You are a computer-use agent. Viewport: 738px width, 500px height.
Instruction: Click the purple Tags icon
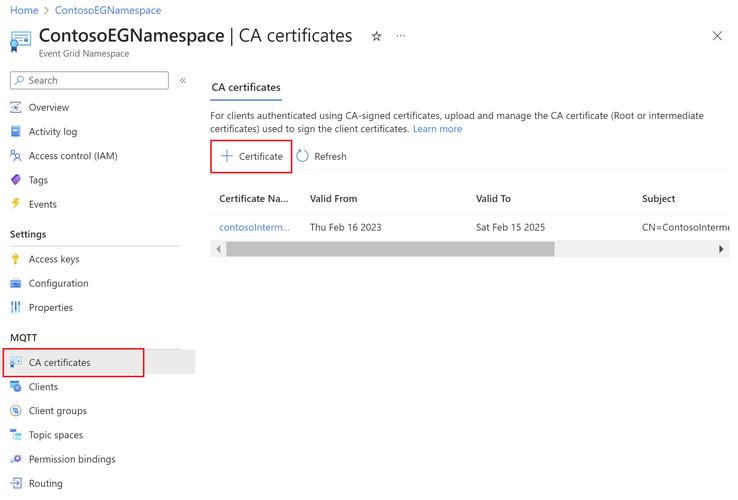[x=16, y=179]
